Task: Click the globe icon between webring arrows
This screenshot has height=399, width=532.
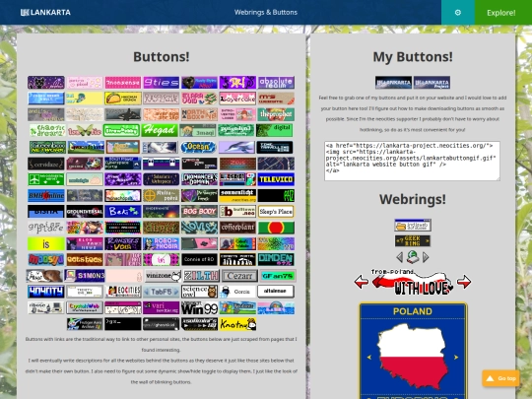Action: point(413,257)
